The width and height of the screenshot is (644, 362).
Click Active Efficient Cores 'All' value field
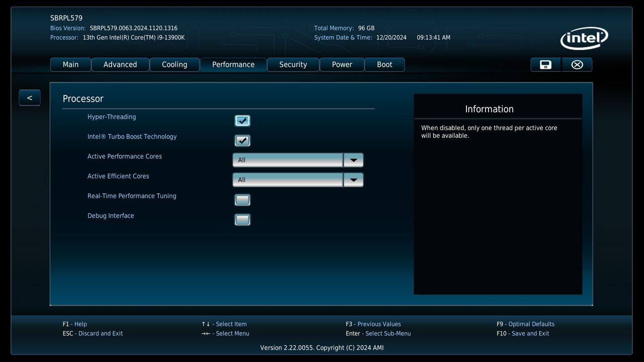pyautogui.click(x=288, y=179)
